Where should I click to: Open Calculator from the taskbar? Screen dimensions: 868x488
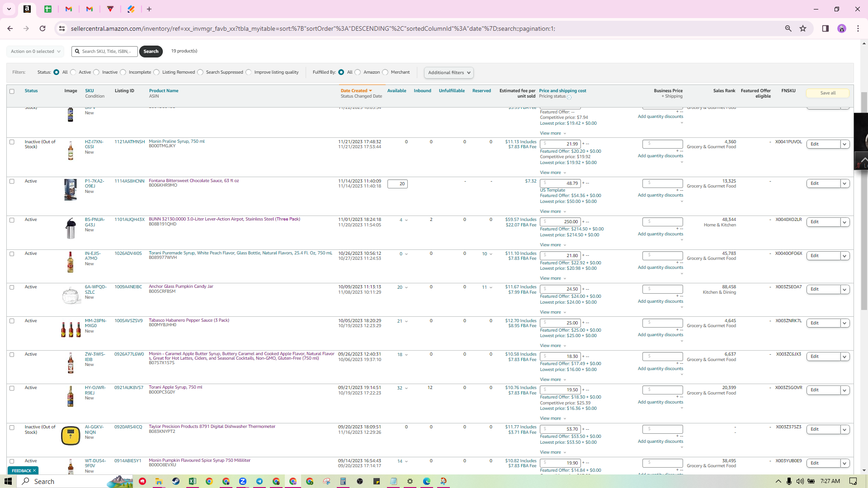[x=343, y=481]
